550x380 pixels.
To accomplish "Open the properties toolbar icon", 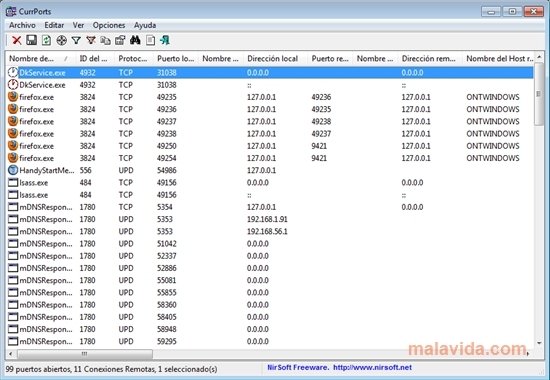I will (x=120, y=40).
